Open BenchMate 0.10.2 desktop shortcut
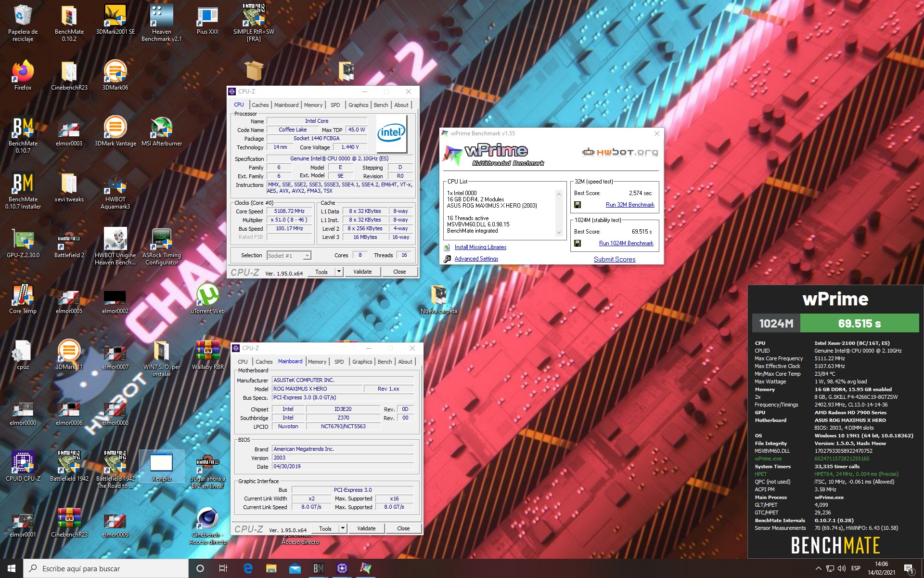 click(69, 23)
